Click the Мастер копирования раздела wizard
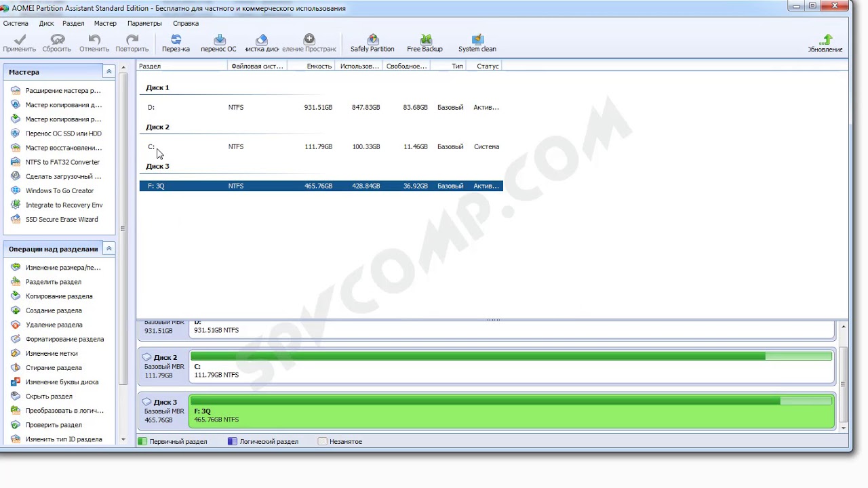 56,119
